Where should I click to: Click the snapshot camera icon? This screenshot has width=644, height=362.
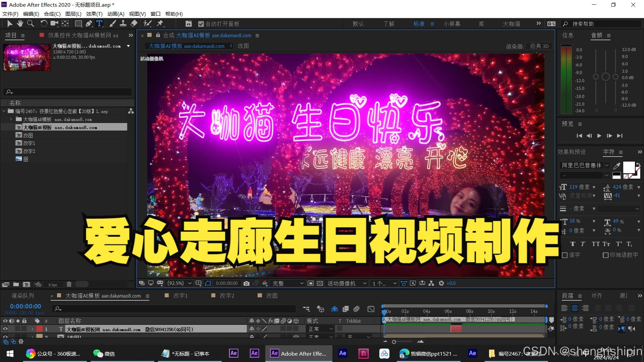[x=247, y=283]
